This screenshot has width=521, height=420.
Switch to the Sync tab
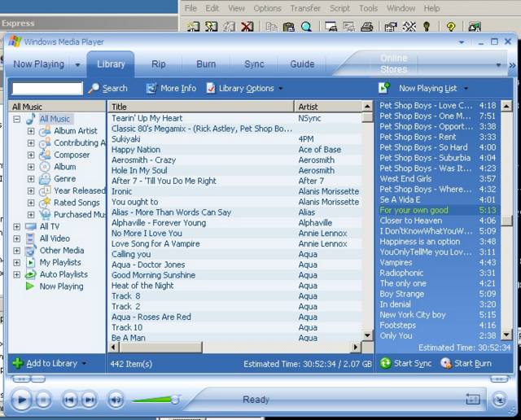(x=254, y=64)
